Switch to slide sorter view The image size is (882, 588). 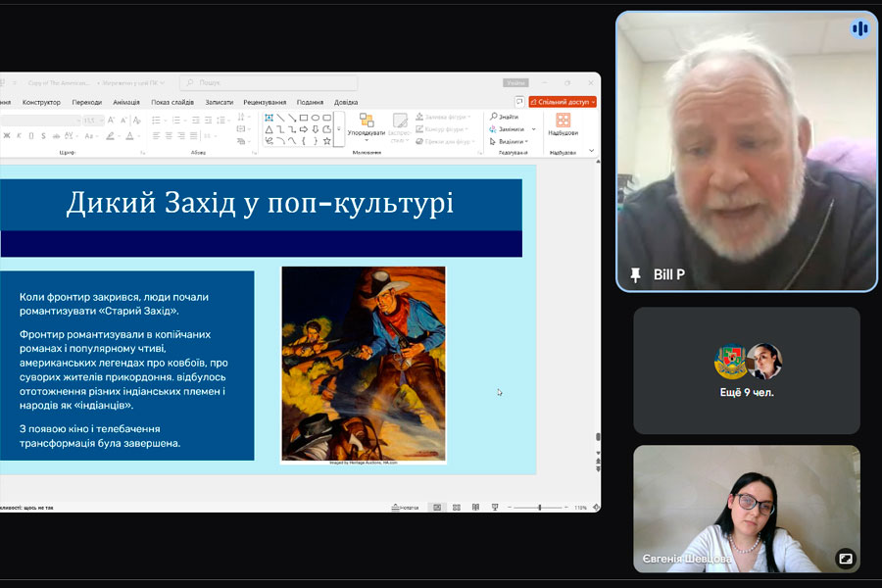click(457, 508)
